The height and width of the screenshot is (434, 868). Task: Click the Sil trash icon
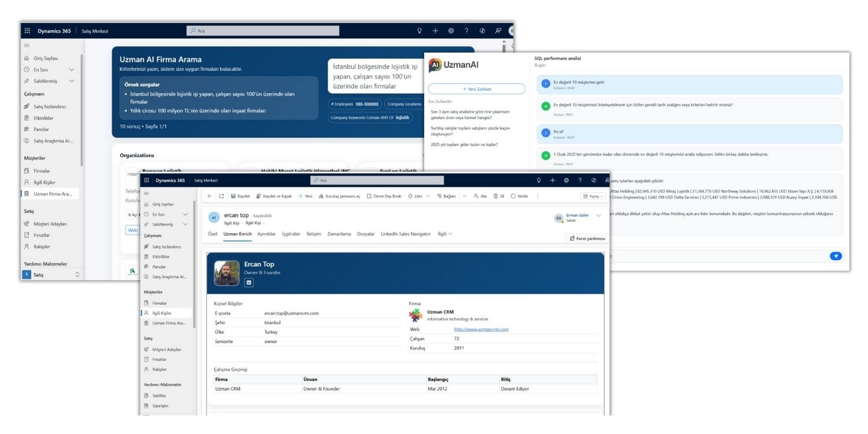click(x=495, y=196)
